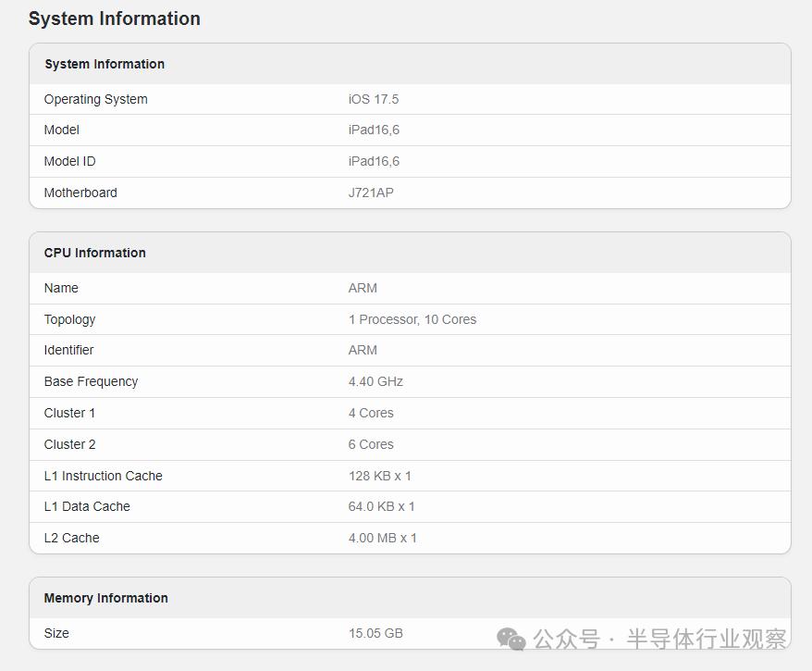This screenshot has height=671, width=812.
Task: Select the J721AP motherboard value
Action: coord(371,193)
